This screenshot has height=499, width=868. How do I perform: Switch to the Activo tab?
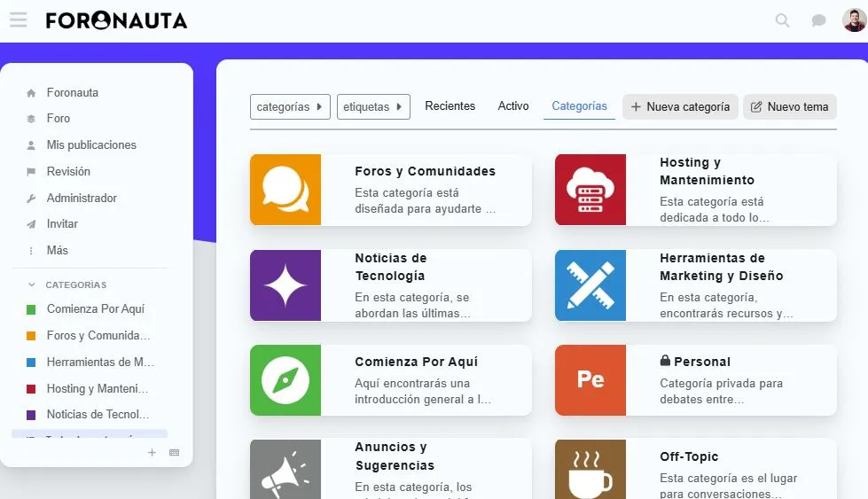[x=513, y=106]
